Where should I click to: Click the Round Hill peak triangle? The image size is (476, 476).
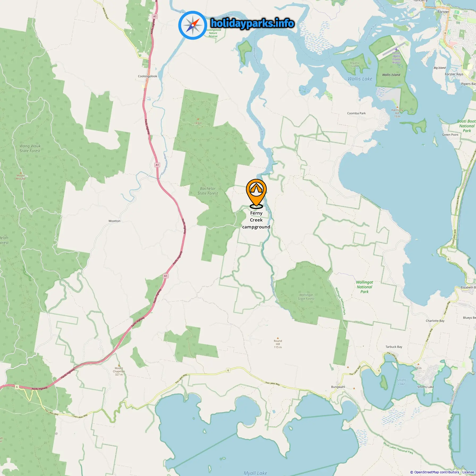click(x=278, y=338)
